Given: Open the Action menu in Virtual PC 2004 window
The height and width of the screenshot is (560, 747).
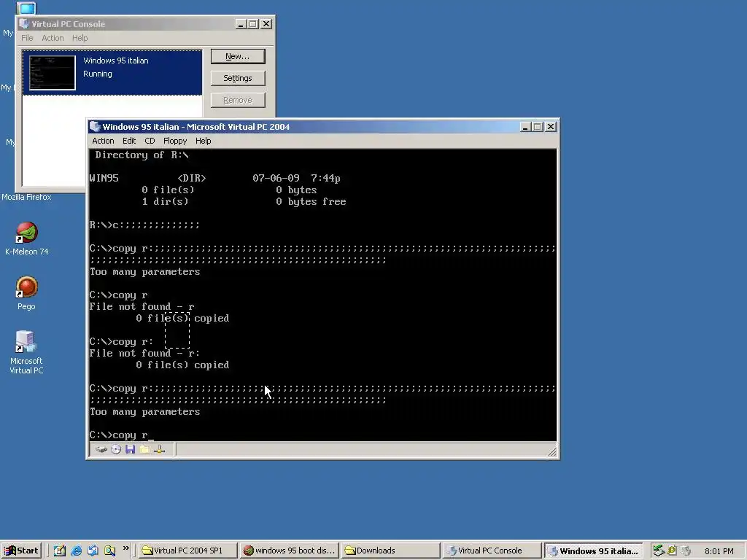Looking at the screenshot, I should tap(103, 141).
